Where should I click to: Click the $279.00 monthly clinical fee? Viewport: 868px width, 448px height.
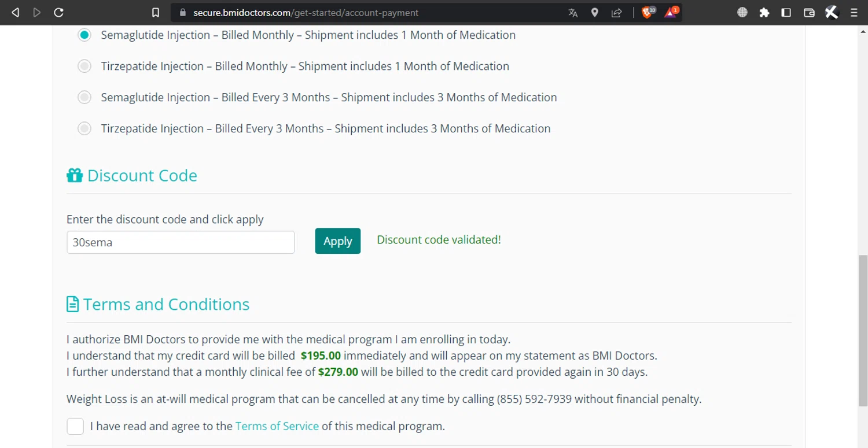click(338, 372)
